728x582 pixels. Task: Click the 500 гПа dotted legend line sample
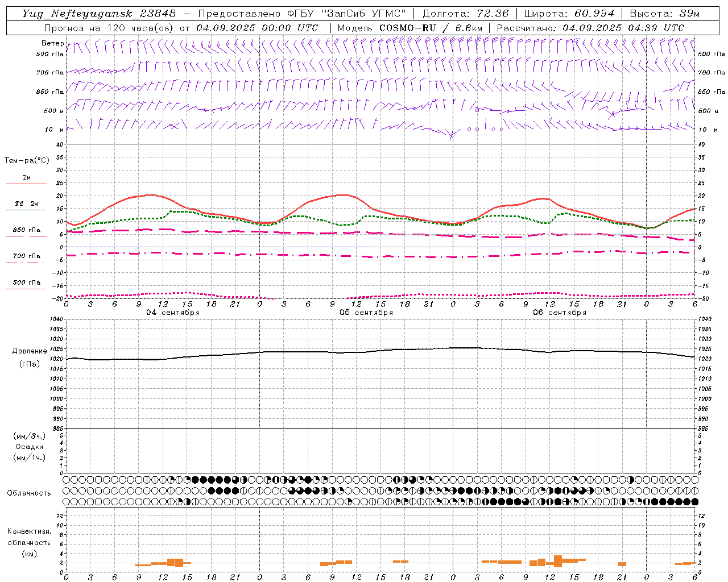pos(26,289)
